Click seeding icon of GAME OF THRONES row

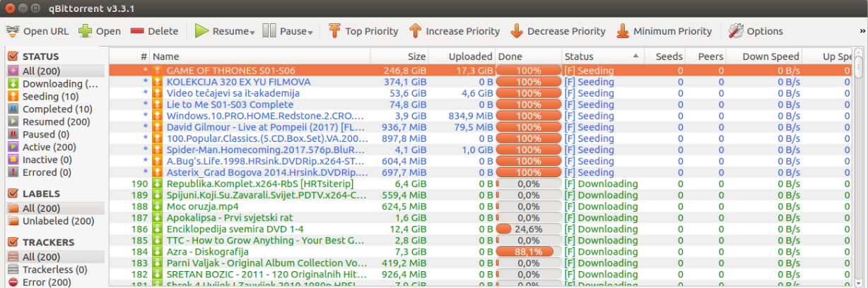click(x=158, y=71)
